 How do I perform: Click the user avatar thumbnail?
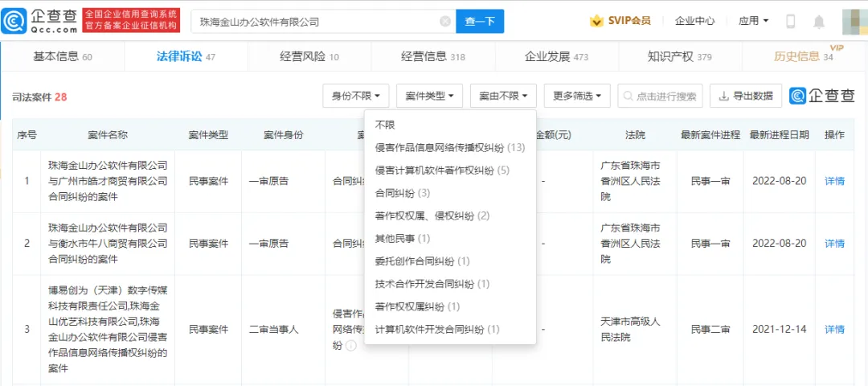click(854, 22)
